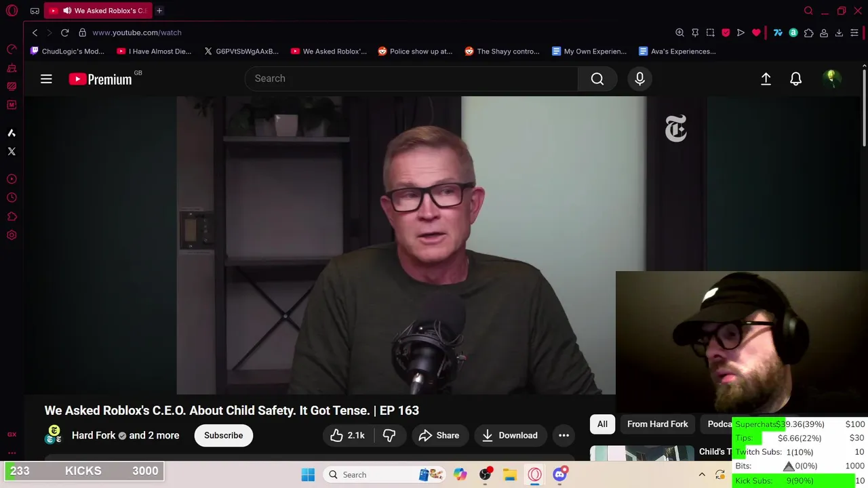868x488 pixels.
Task: Open the YouTube account avatar menu
Action: 831,79
